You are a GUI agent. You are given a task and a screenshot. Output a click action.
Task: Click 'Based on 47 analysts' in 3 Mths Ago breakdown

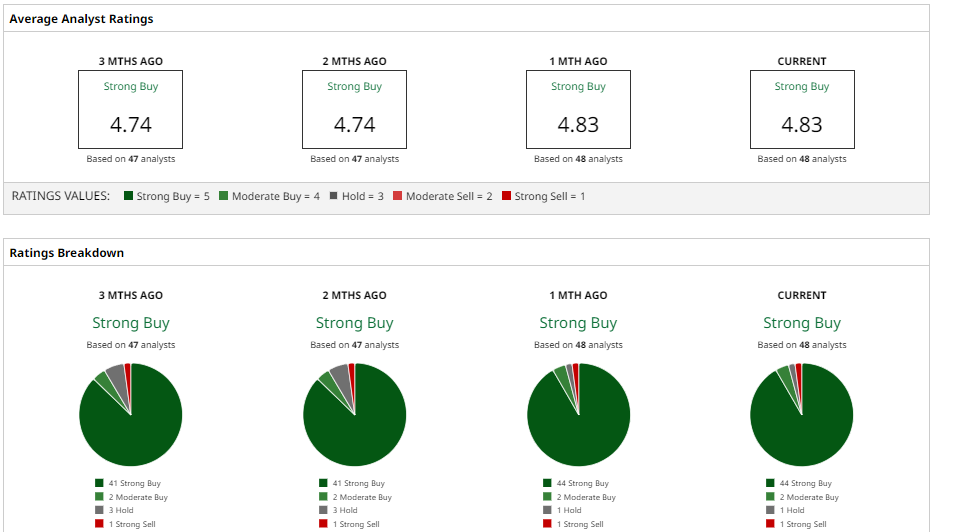tap(131, 345)
